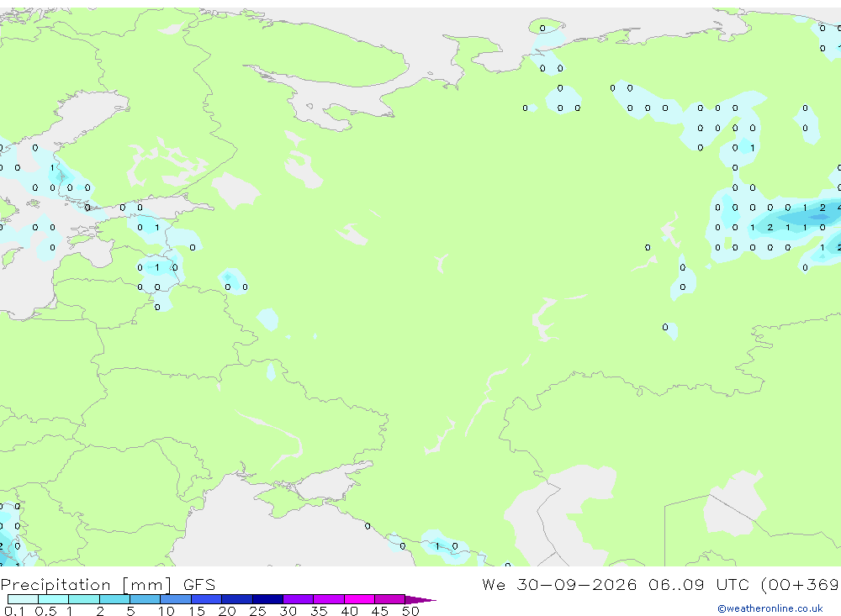The width and height of the screenshot is (841, 616).
Task: Click the purple 30–35 mm legend swatch
Action: [298, 599]
